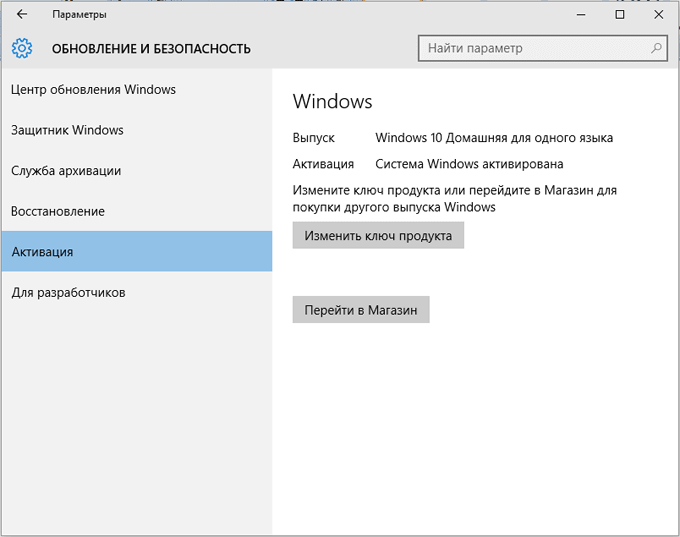The image size is (680, 537).
Task: Click the 'Параметры' window title
Action: (79, 15)
